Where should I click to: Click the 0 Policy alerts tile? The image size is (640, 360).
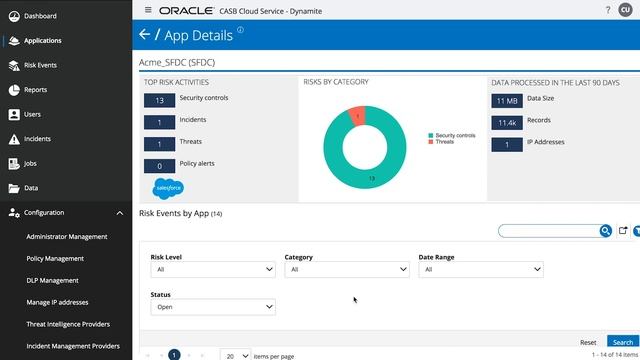[x=160, y=166]
